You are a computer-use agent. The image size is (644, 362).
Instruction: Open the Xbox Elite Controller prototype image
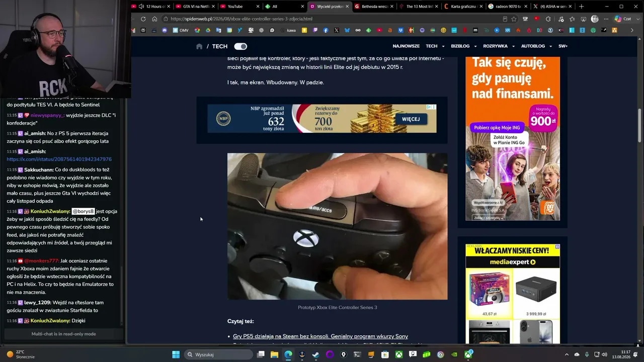337,226
